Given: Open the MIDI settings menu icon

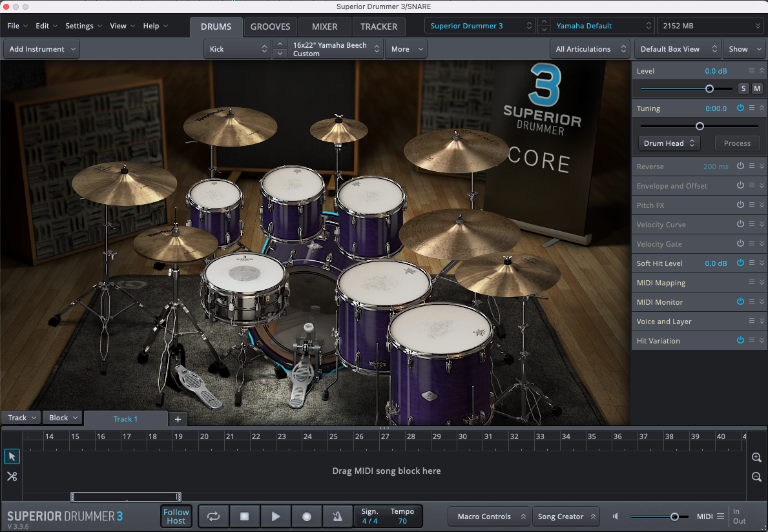Looking at the screenshot, I should click(720, 517).
